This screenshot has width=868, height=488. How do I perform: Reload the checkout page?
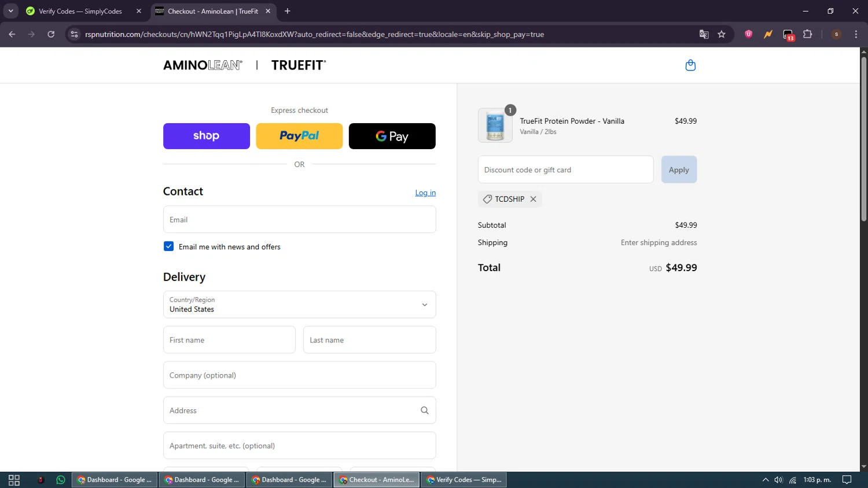click(x=51, y=34)
